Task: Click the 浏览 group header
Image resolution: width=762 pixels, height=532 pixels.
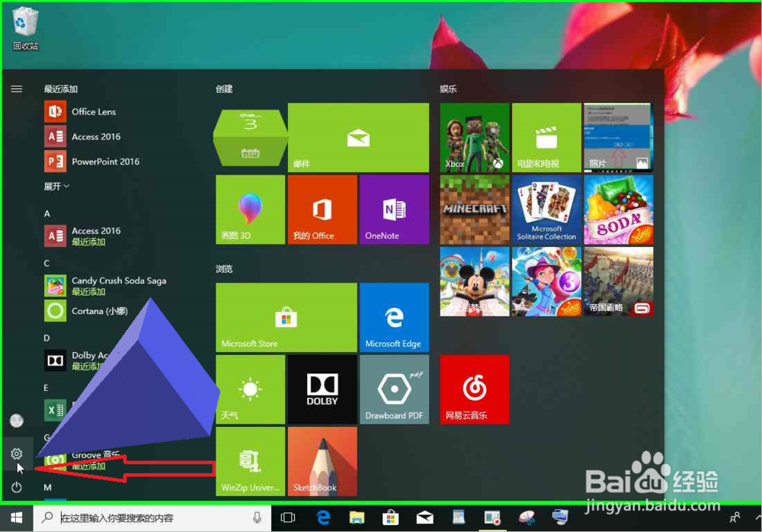Action: 224,268
